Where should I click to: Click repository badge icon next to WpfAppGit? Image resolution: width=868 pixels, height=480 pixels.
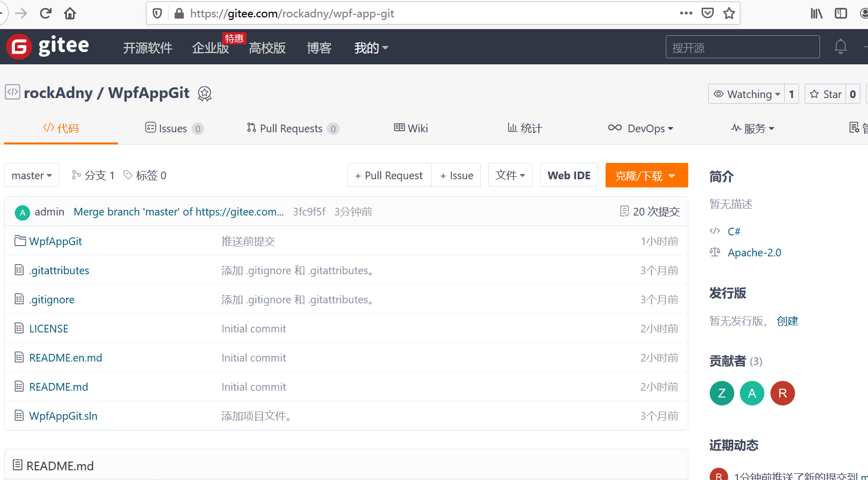tap(205, 93)
